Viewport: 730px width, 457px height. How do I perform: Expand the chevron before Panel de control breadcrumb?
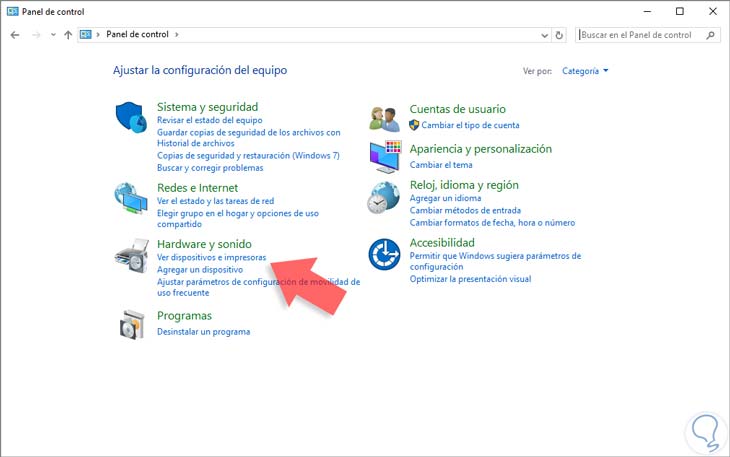click(x=98, y=34)
